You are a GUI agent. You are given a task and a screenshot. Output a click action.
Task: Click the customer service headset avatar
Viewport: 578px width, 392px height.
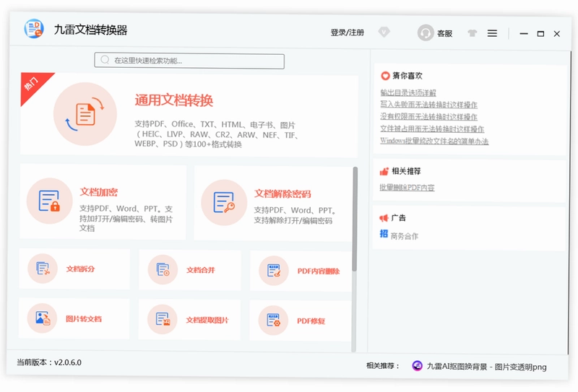point(426,32)
